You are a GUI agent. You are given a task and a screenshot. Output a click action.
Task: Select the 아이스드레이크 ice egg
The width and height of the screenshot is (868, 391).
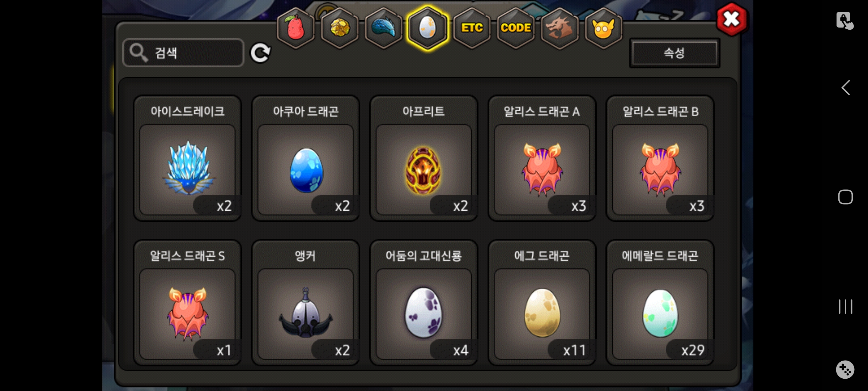click(187, 158)
